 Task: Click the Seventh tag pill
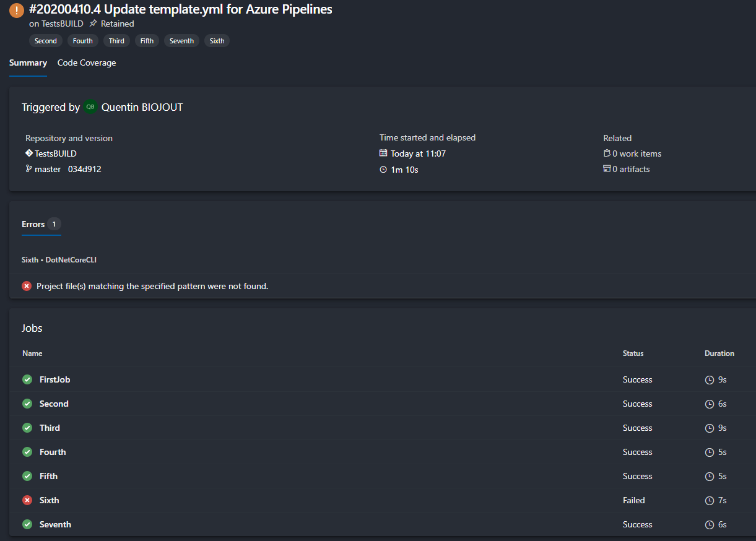[x=181, y=41]
